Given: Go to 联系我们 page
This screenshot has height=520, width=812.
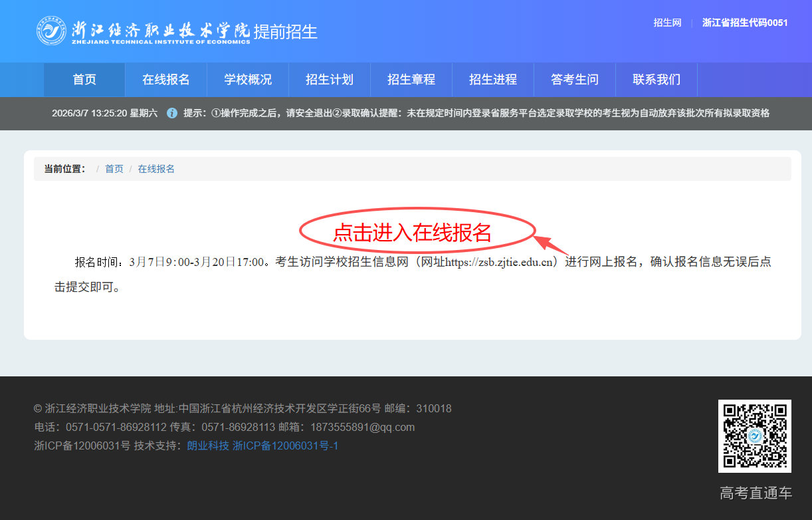Looking at the screenshot, I should [x=657, y=80].
